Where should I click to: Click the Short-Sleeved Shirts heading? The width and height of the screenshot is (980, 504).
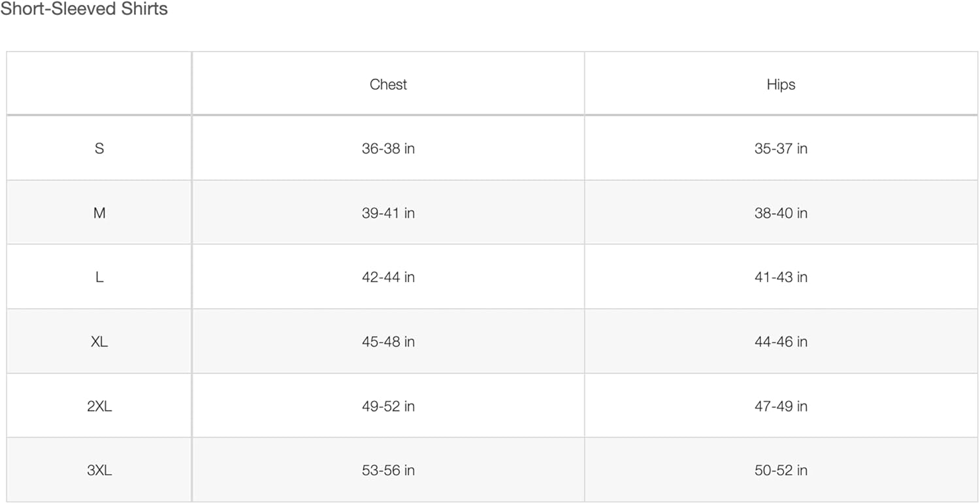point(84,9)
